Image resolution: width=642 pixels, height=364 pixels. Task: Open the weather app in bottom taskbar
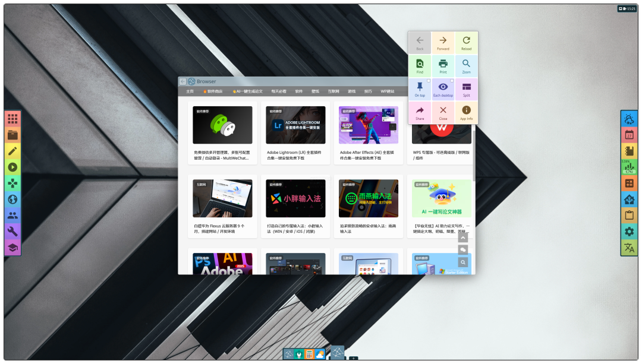coord(320,354)
